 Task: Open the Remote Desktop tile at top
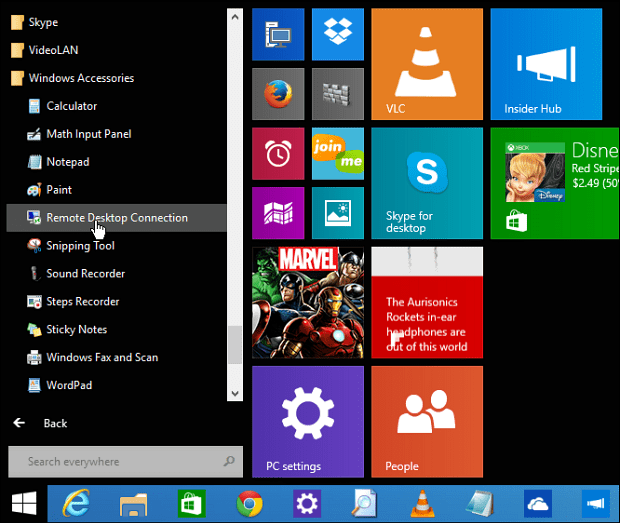[278, 34]
